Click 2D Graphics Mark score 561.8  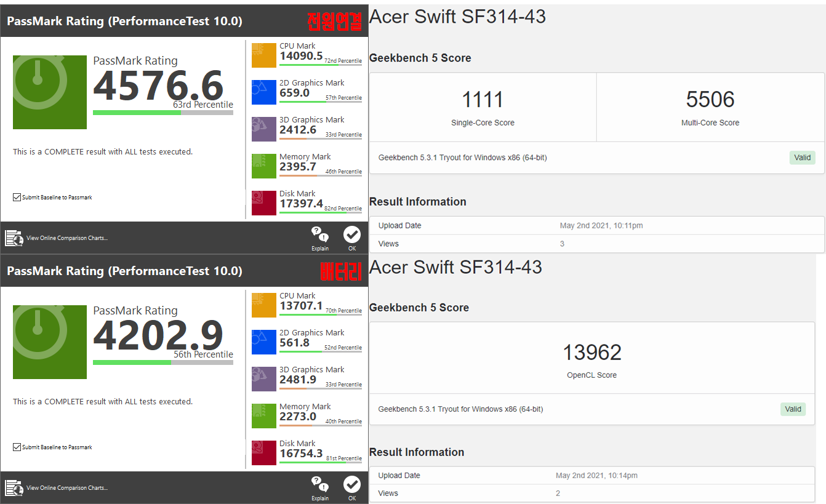pos(295,343)
